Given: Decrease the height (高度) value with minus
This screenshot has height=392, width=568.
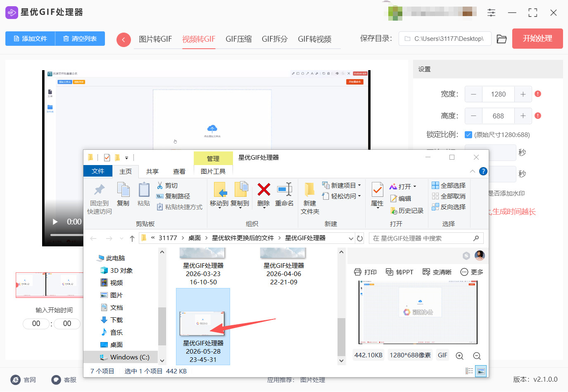Looking at the screenshot, I should point(473,116).
